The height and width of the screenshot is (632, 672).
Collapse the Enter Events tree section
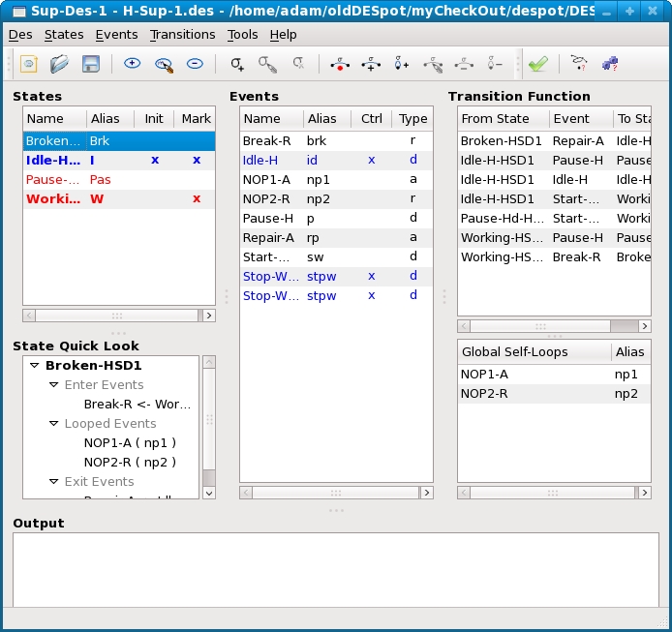tap(54, 385)
